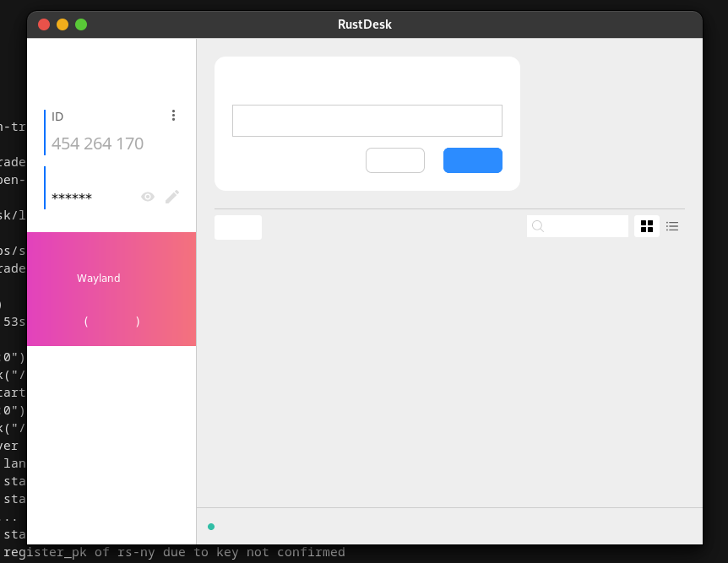Open the ID card three-dot options menu
The width and height of the screenshot is (728, 563).
click(x=173, y=115)
